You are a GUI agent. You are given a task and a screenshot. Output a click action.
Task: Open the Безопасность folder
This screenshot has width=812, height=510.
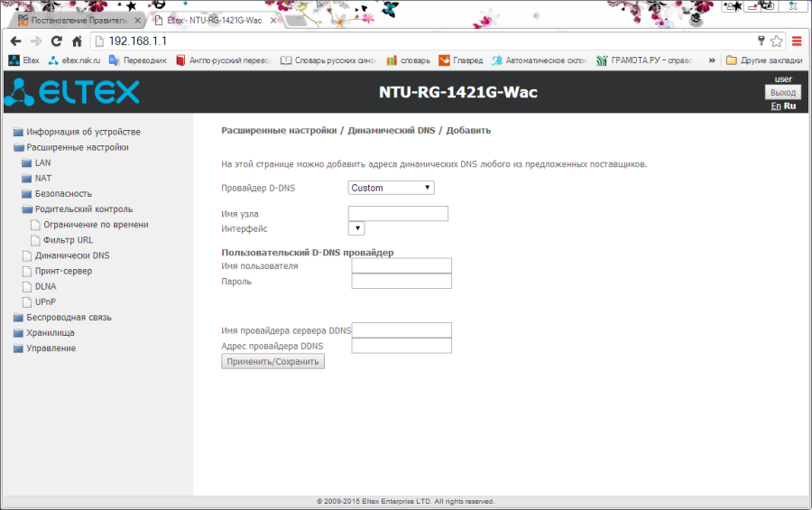57,194
